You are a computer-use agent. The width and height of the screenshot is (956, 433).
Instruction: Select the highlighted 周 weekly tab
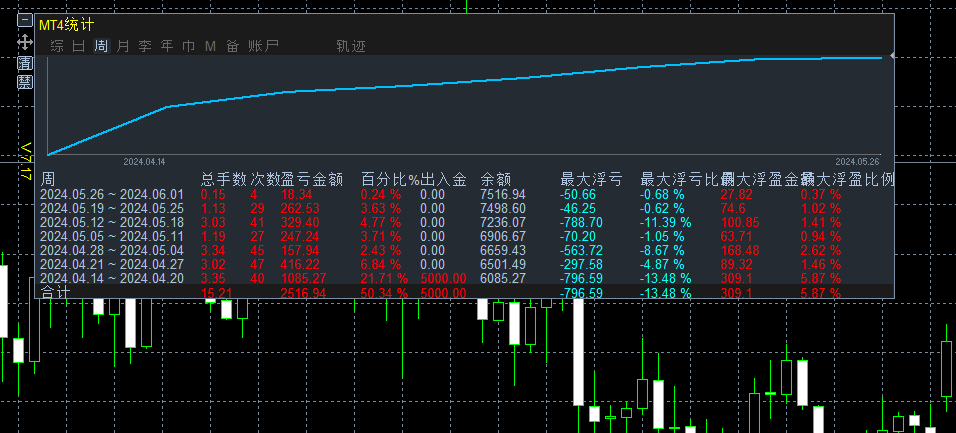tap(101, 46)
